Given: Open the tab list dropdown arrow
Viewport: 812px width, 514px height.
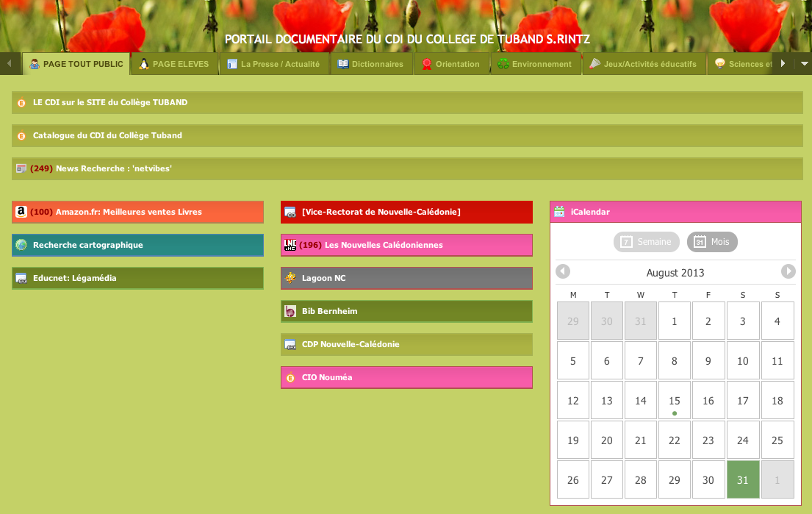Looking at the screenshot, I should (804, 64).
